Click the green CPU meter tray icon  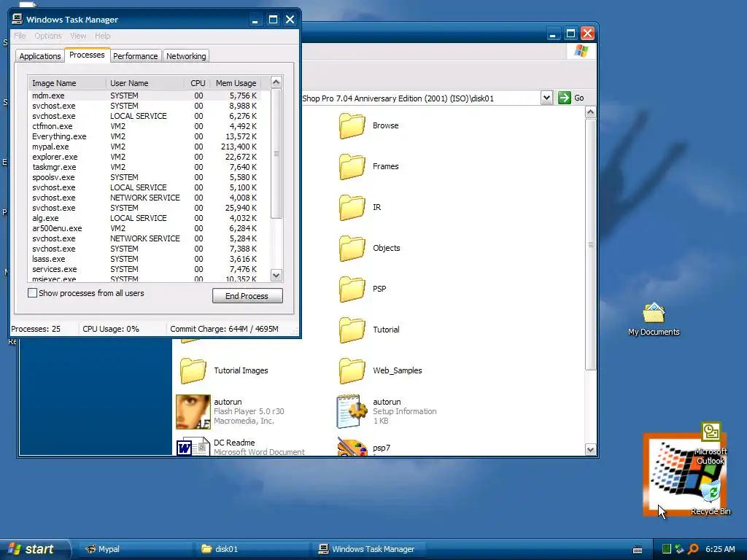point(667,549)
